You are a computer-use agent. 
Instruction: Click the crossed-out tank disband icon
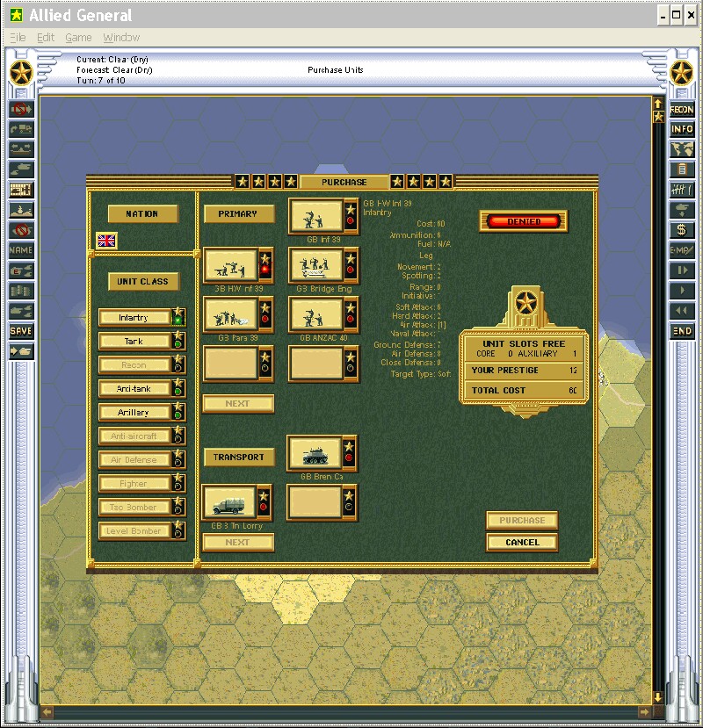(x=21, y=230)
